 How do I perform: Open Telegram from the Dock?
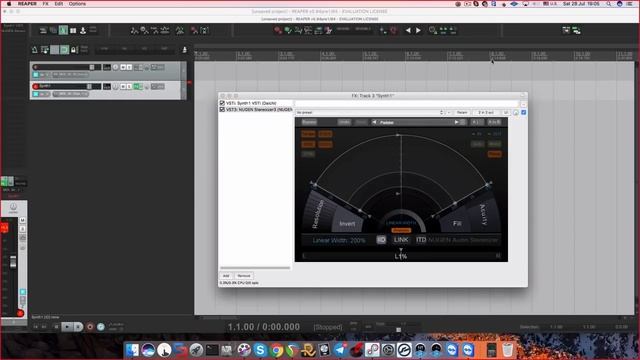[x=340, y=350]
